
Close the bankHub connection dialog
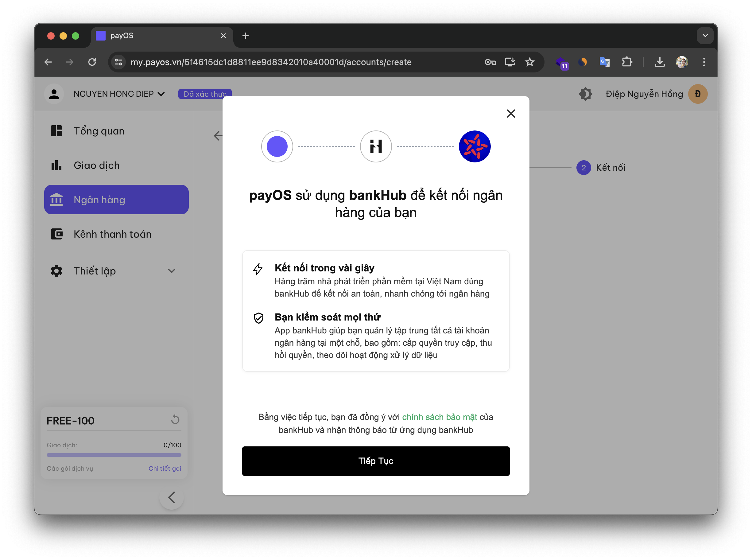[511, 114]
